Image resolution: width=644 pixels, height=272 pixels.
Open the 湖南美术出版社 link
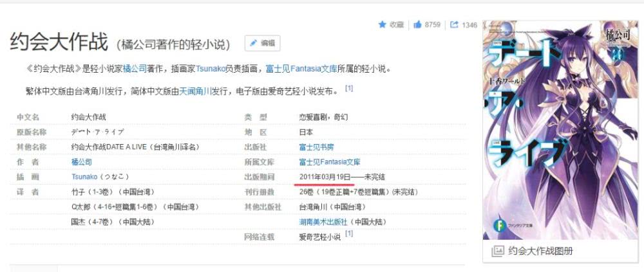pyautogui.click(x=323, y=222)
